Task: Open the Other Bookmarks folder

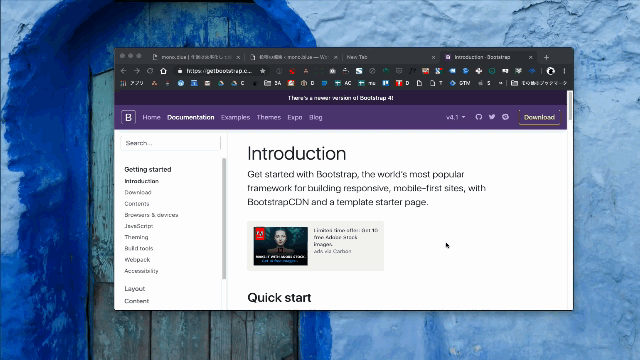Action: pos(539,83)
